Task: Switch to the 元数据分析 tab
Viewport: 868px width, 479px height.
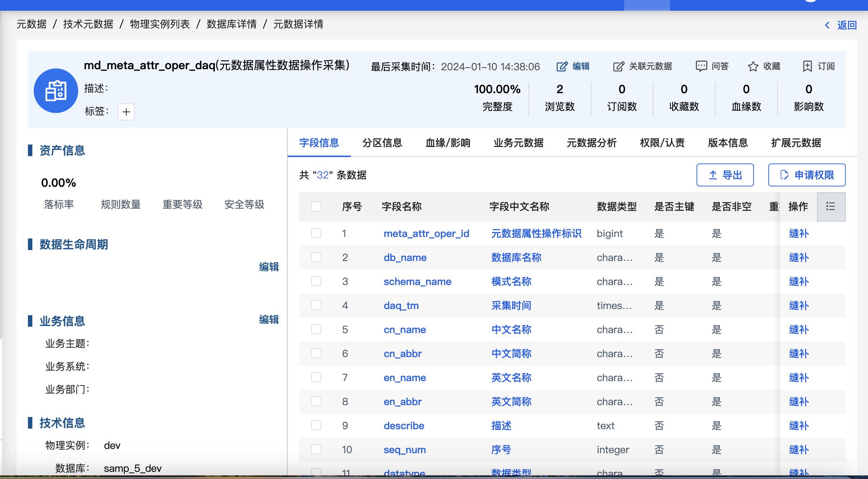Action: (591, 143)
